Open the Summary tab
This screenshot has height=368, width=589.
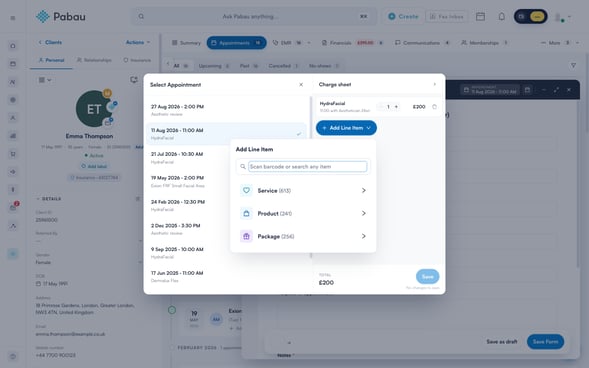click(186, 43)
